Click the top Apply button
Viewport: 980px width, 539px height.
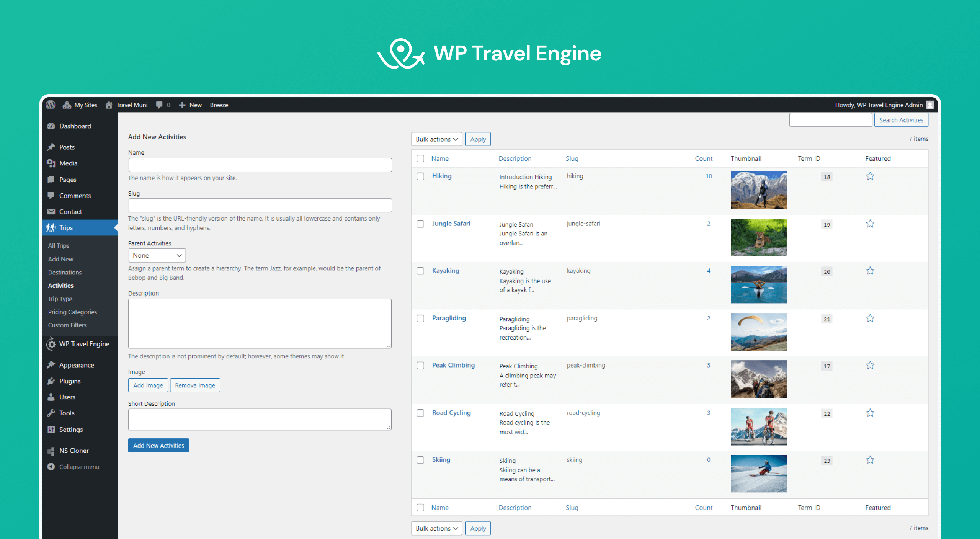(478, 139)
